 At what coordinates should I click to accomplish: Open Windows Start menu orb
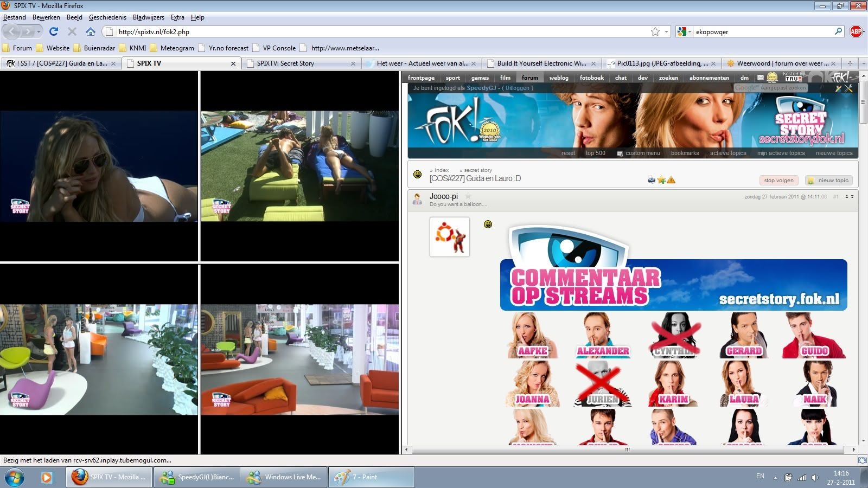tap(14, 477)
